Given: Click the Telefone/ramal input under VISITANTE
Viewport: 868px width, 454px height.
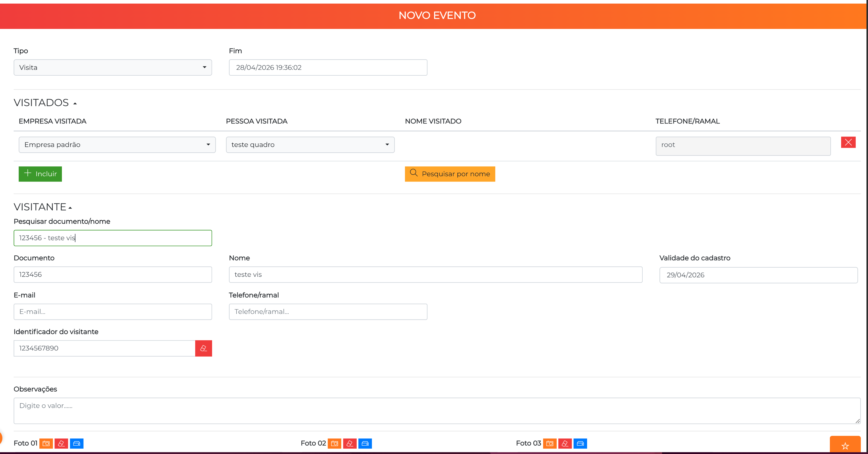Looking at the screenshot, I should point(328,312).
